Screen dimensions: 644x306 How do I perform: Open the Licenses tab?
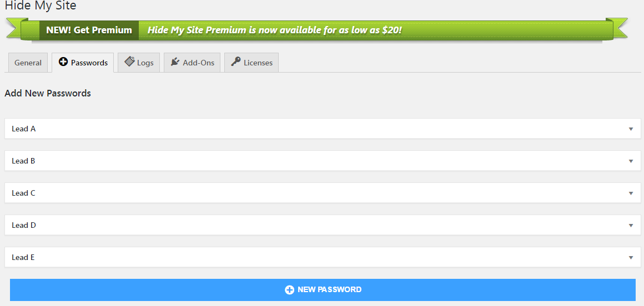[258, 63]
